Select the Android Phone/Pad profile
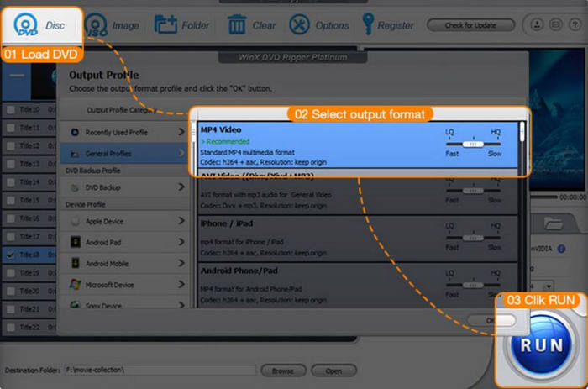This screenshot has height=389, width=588. (x=357, y=286)
